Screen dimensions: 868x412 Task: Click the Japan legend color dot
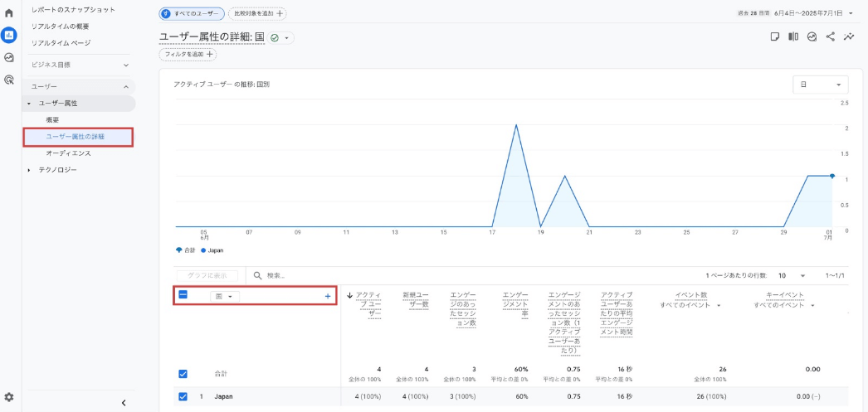pyautogui.click(x=203, y=250)
